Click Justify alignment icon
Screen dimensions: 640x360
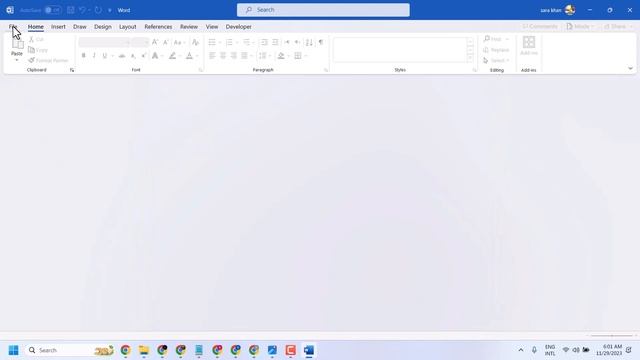[244, 56]
